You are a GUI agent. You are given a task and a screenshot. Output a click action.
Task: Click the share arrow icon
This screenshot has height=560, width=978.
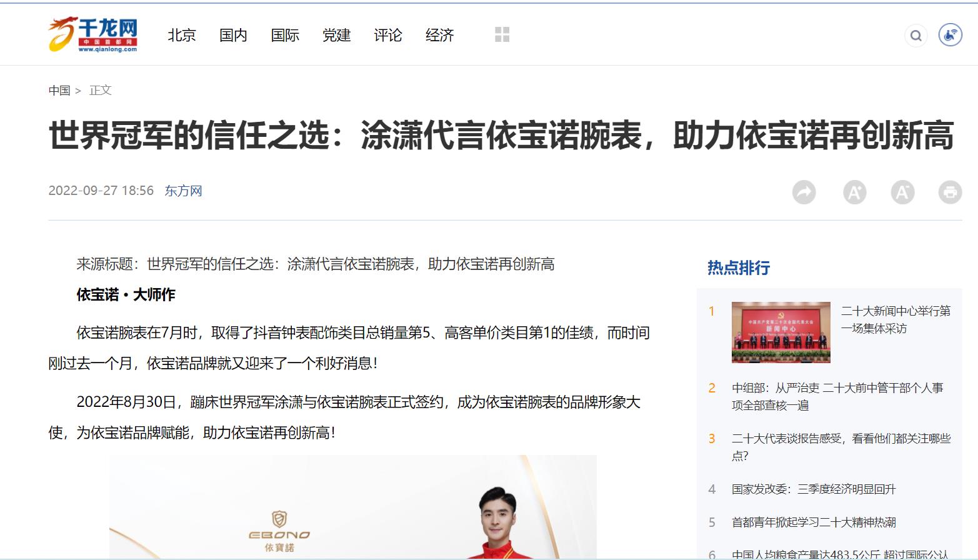pos(804,192)
